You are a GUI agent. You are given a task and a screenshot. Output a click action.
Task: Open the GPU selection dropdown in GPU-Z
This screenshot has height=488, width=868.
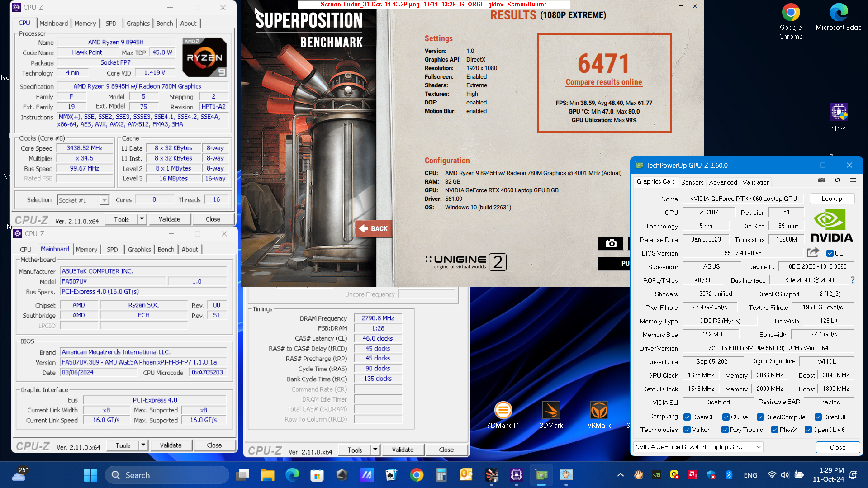(x=698, y=447)
